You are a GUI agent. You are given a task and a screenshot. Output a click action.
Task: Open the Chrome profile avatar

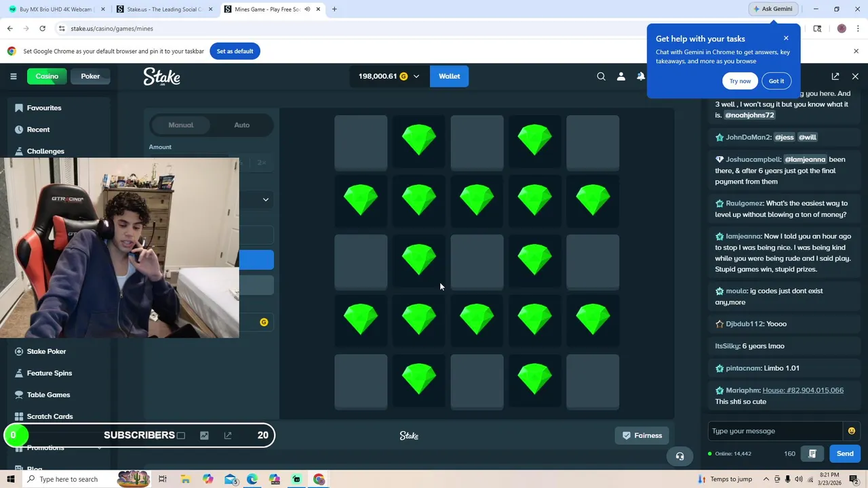(842, 28)
